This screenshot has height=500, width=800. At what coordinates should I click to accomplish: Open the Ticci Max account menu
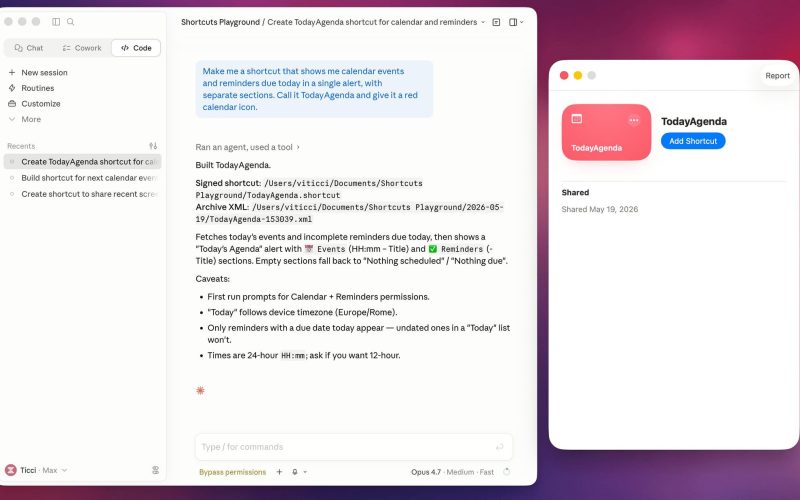[36, 470]
